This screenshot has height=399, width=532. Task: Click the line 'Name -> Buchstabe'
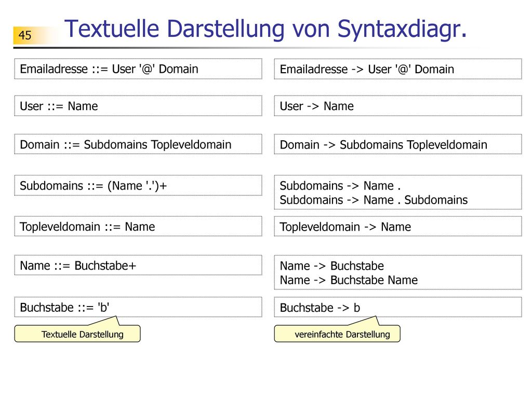coord(331,265)
